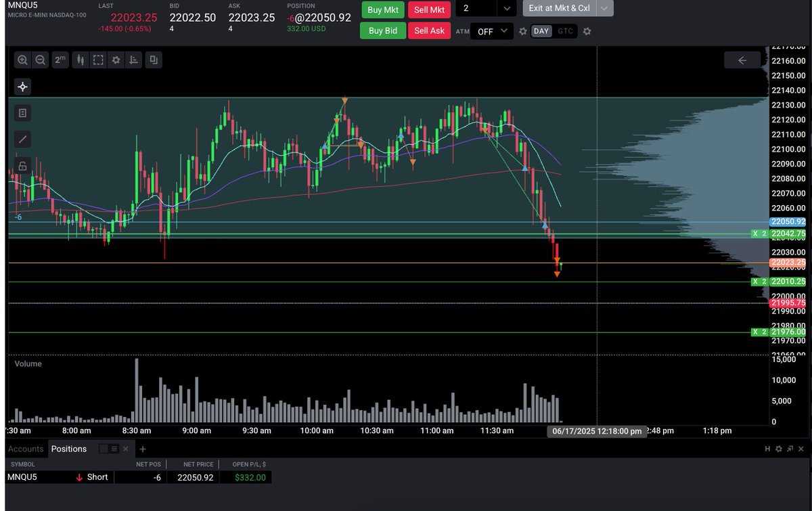Click the order line label at 22010.25

(788, 282)
